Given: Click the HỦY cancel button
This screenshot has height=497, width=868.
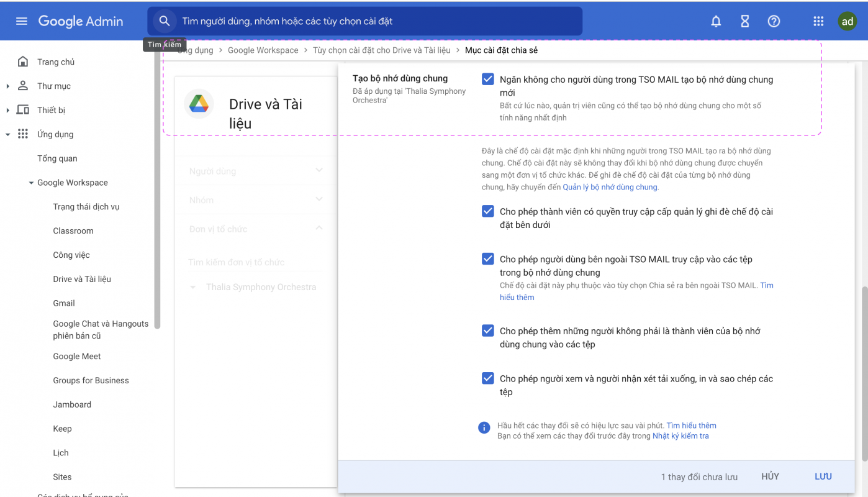Looking at the screenshot, I should click(x=770, y=476).
